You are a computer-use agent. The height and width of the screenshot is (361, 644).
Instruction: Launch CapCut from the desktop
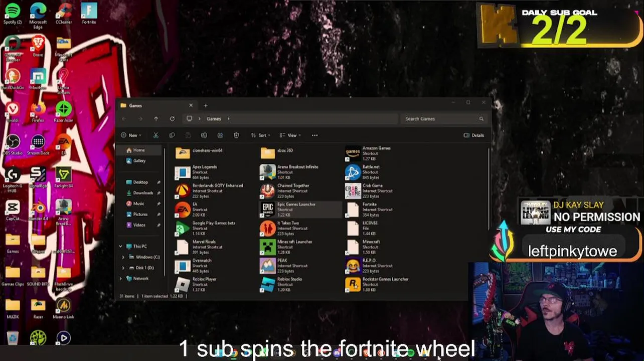(x=13, y=211)
